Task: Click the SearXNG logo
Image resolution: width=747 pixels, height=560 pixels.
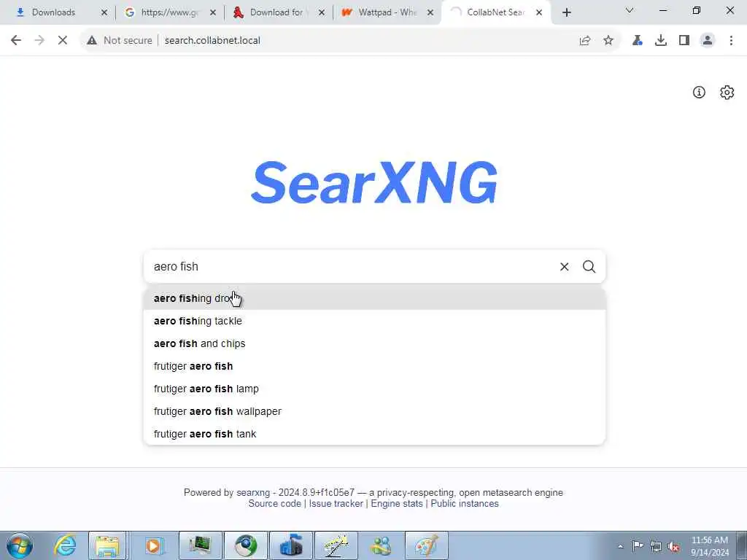Action: [374, 182]
